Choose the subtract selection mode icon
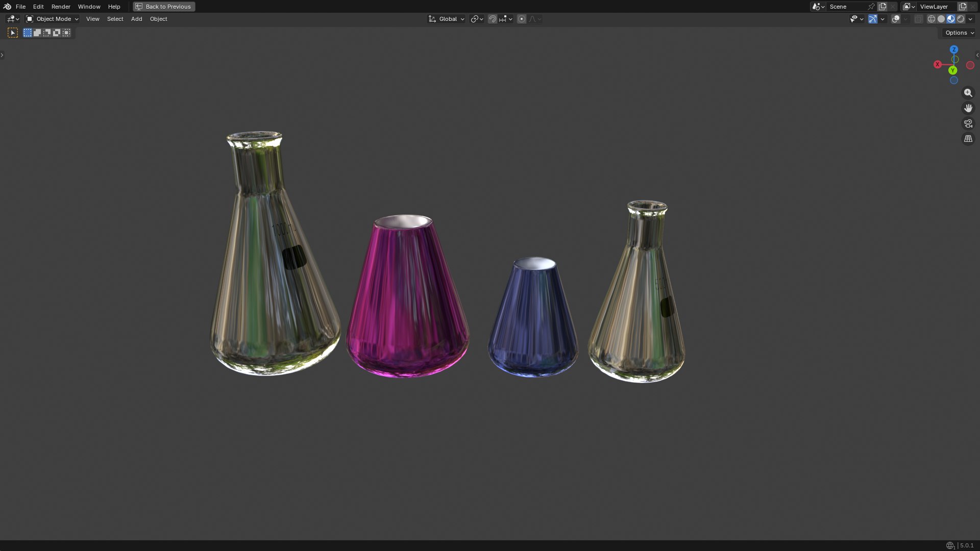The height and width of the screenshot is (551, 980). [x=47, y=33]
